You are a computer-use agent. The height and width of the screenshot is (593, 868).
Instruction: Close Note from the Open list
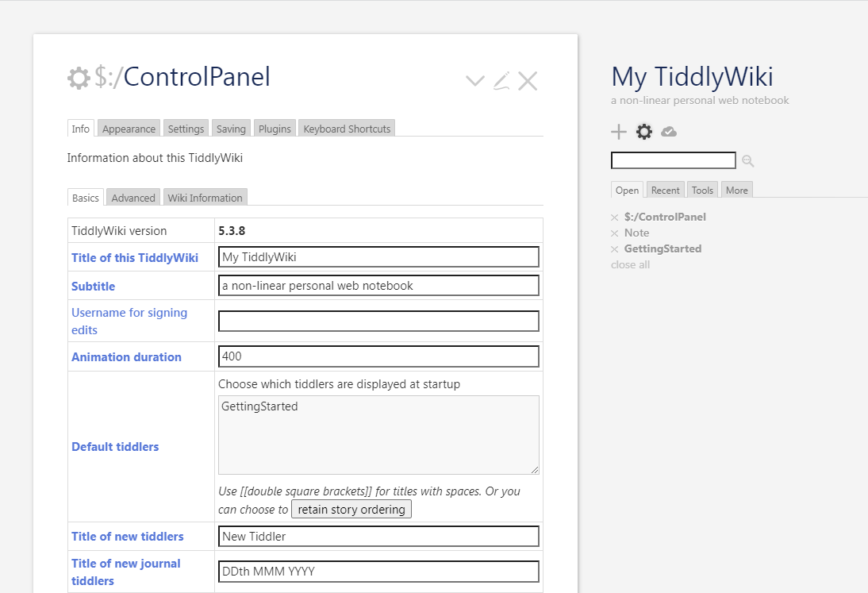(x=614, y=233)
